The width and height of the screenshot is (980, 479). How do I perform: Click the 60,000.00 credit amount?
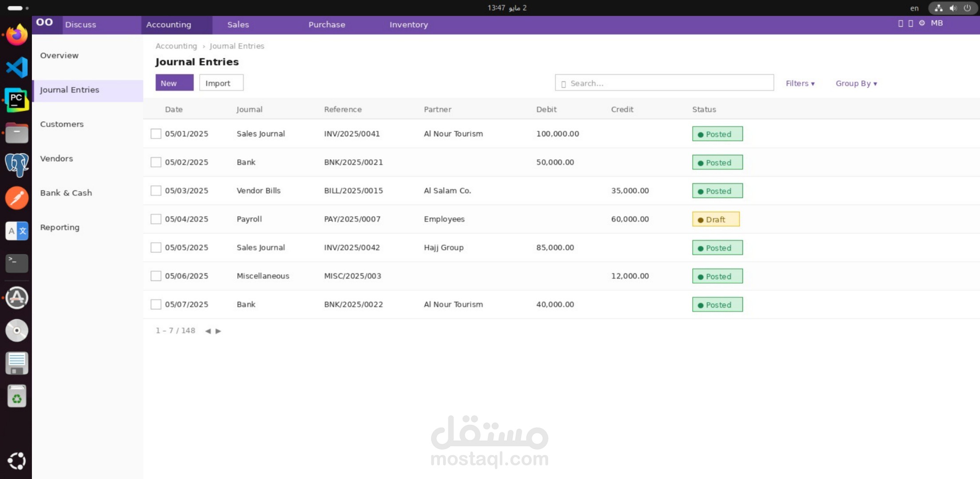pyautogui.click(x=630, y=219)
